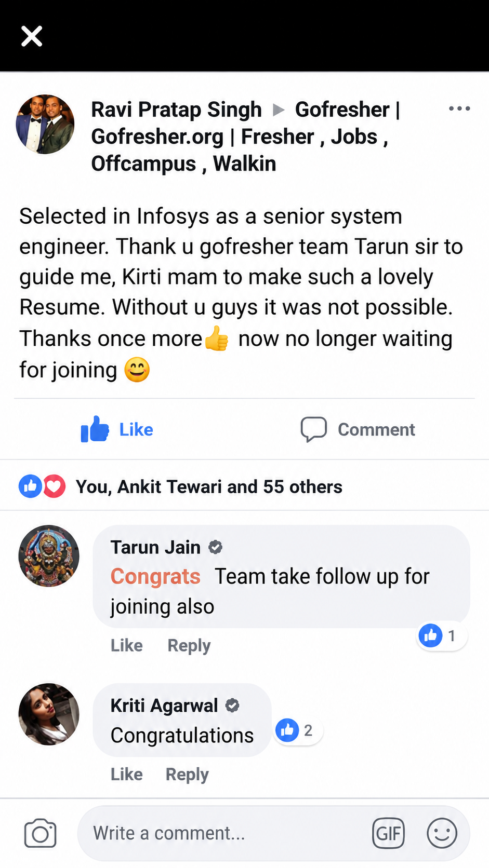489x868 pixels.
Task: Open the three-dot post options menu
Action: click(x=459, y=108)
